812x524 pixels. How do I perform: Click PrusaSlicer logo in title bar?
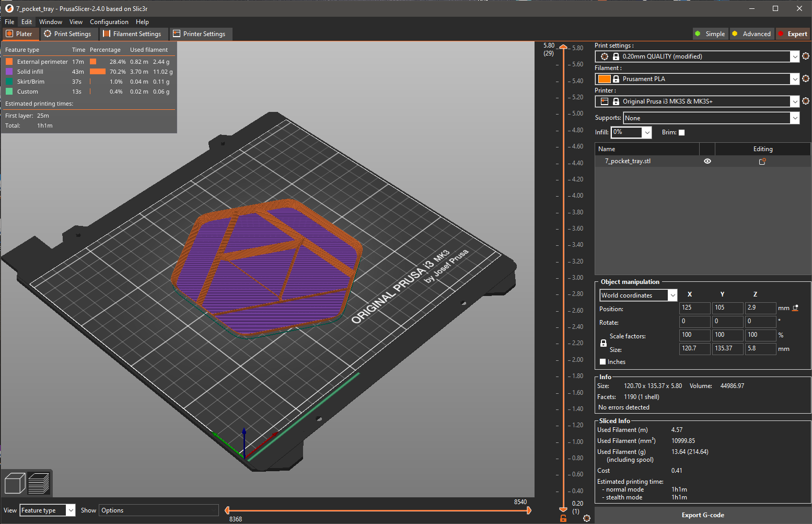coord(9,8)
